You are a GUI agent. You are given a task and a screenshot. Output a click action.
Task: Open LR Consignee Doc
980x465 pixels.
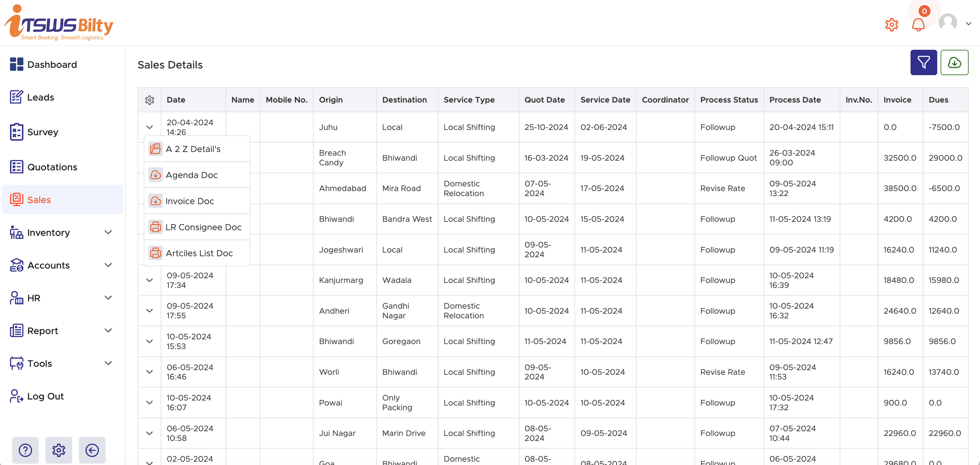coord(203,227)
